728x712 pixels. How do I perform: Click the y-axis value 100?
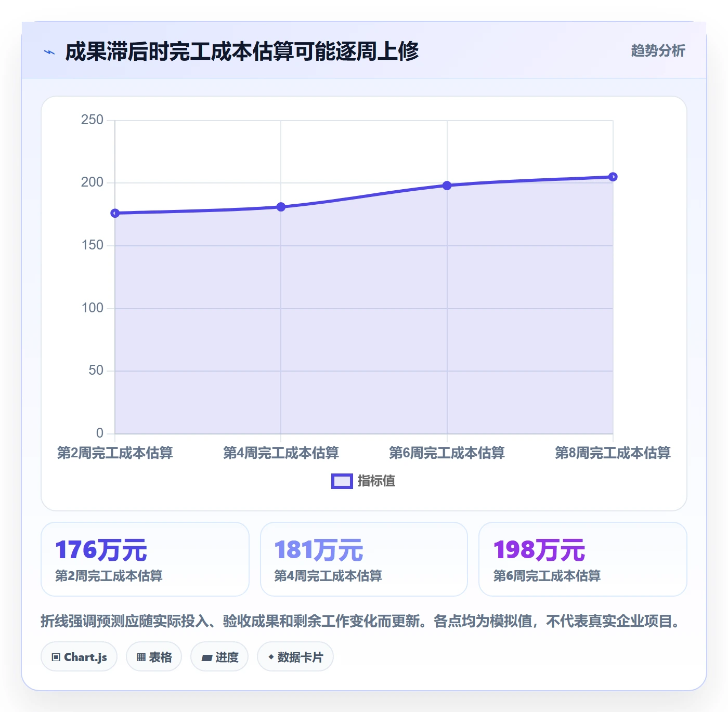click(92, 308)
